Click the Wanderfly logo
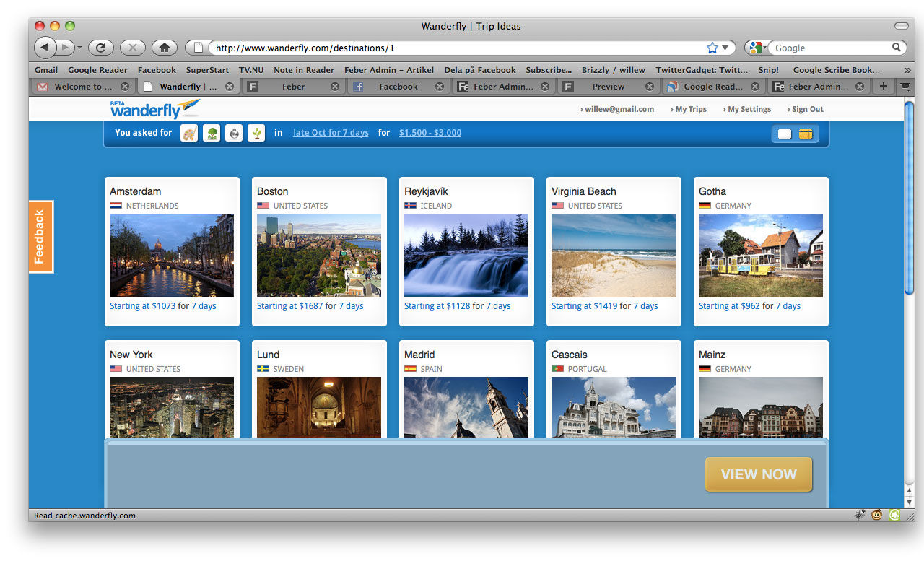924x561 pixels. (x=154, y=109)
